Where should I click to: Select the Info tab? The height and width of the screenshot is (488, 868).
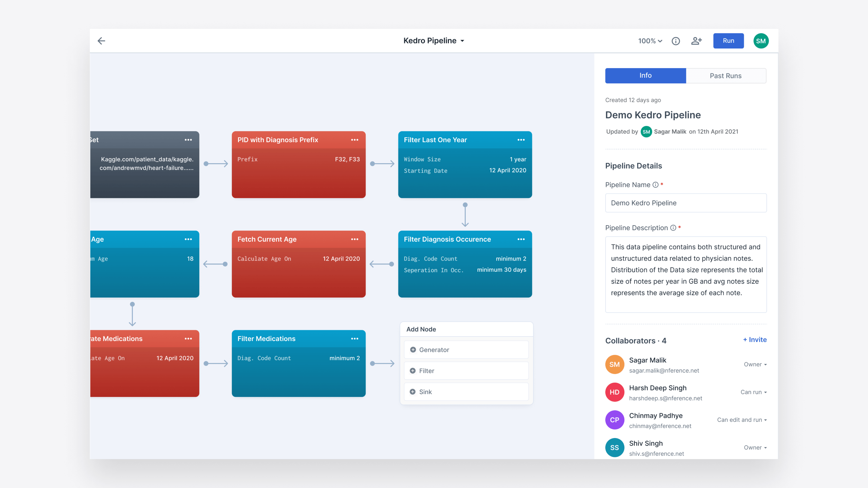coord(645,76)
